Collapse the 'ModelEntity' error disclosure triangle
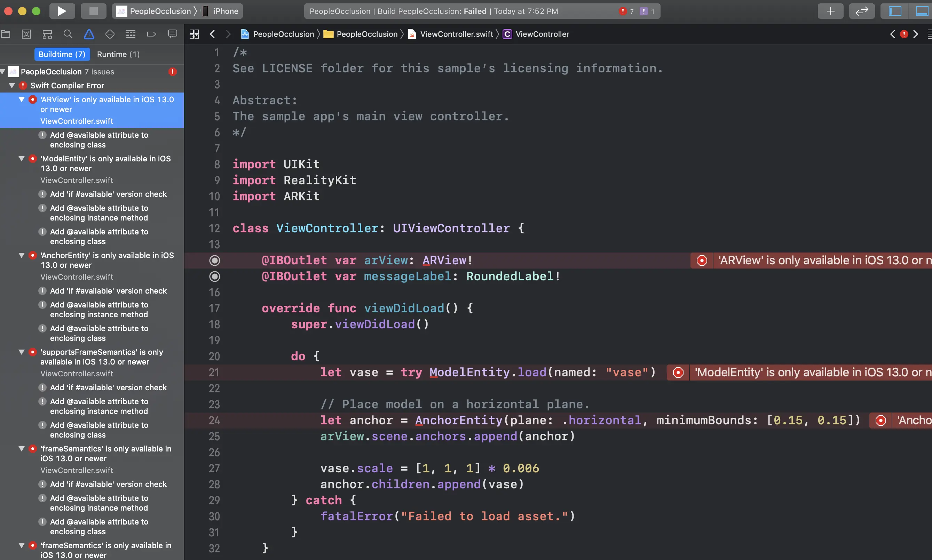This screenshot has width=932, height=560. [x=22, y=159]
